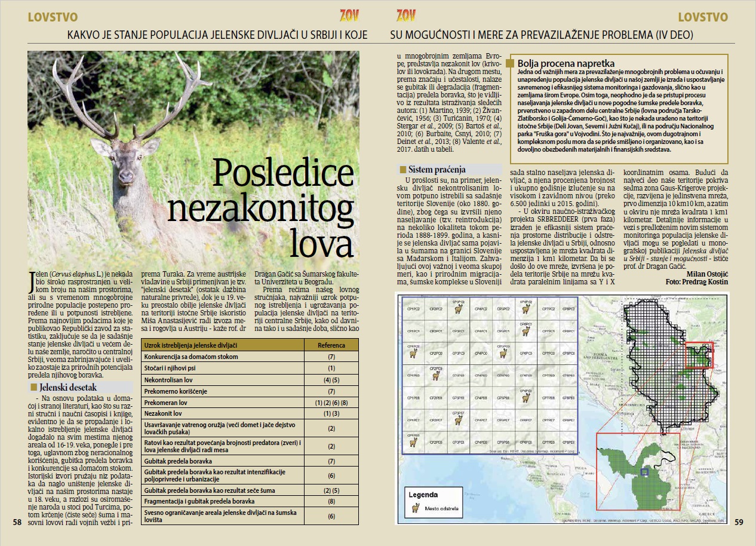Click reference '(1) (3)' for Nezakonit lov
The height and width of the screenshot is (546, 756).
(331, 413)
